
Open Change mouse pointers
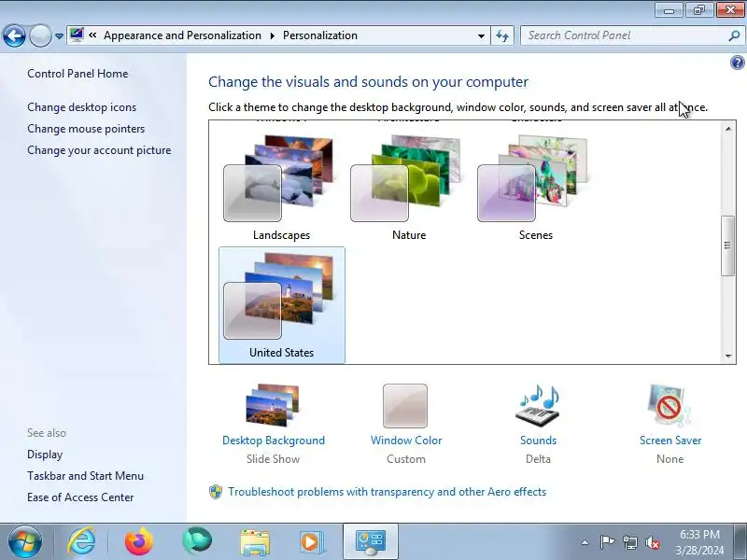point(86,129)
